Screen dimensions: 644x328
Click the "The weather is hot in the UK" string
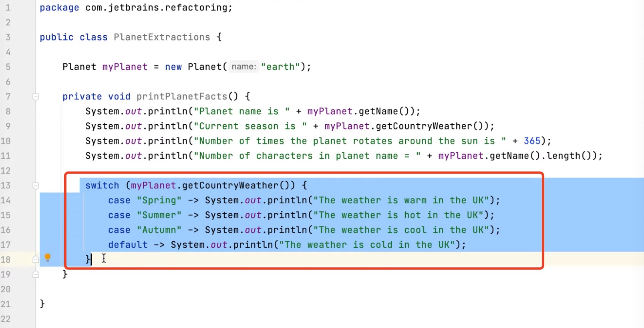point(399,215)
